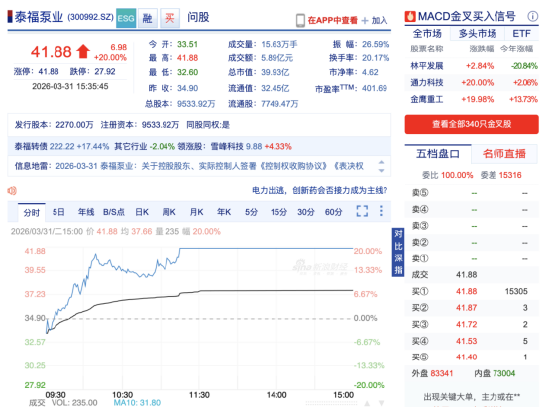Open the 电力出逃 headline link
Image resolution: width=550 pixels, height=407 pixels.
pyautogui.click(x=320, y=191)
